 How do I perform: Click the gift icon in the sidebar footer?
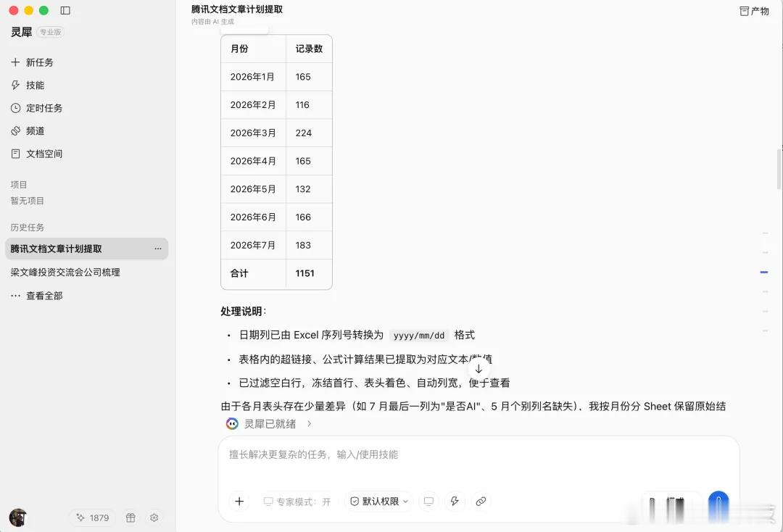tap(130, 518)
